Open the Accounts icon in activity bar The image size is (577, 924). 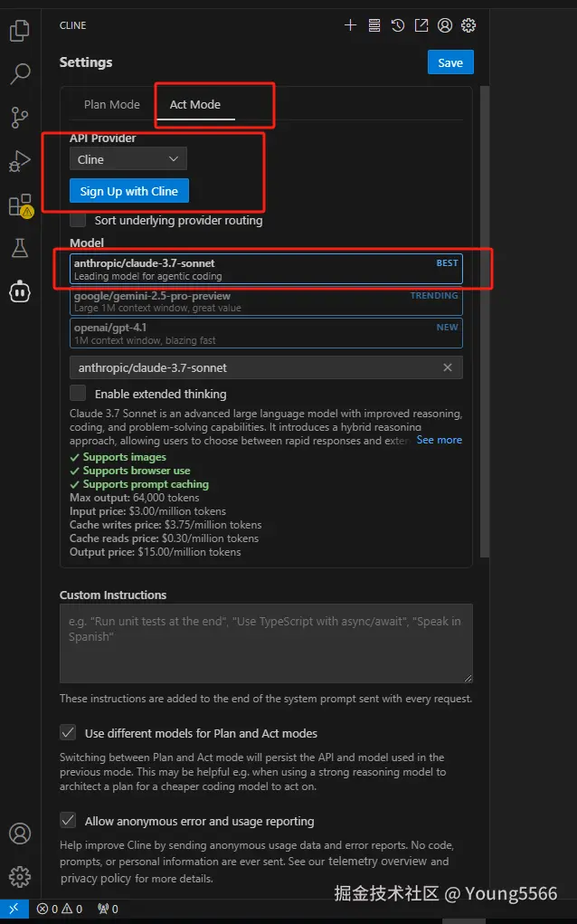pos(20,834)
